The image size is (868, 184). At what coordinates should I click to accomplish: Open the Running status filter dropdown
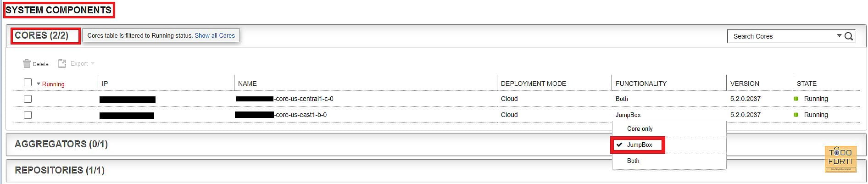coord(50,84)
